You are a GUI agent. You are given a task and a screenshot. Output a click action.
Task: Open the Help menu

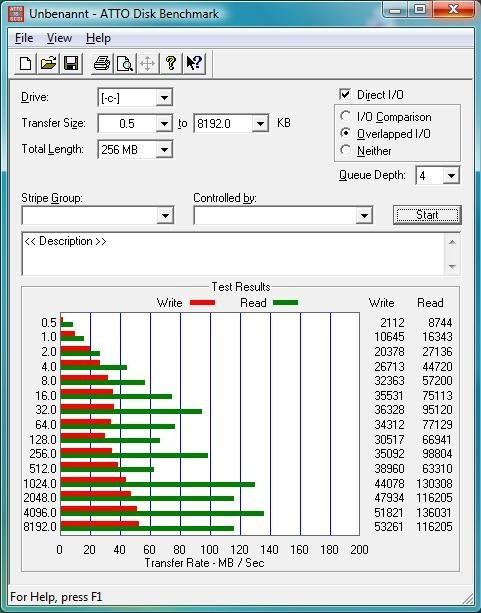[98, 38]
